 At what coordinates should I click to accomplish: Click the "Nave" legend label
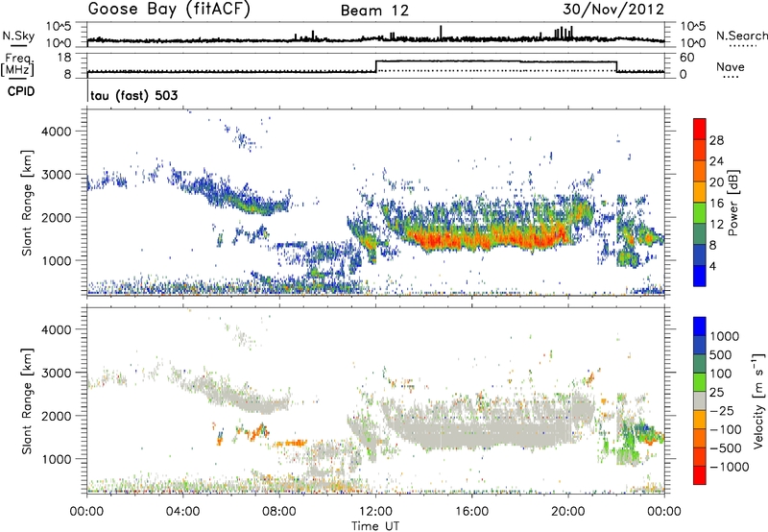(731, 66)
